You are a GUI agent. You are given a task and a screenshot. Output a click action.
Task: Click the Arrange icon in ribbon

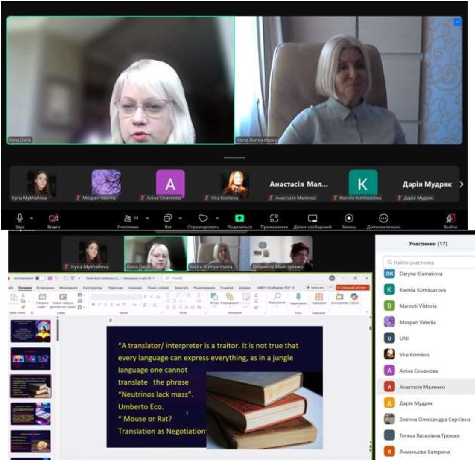[230, 297]
